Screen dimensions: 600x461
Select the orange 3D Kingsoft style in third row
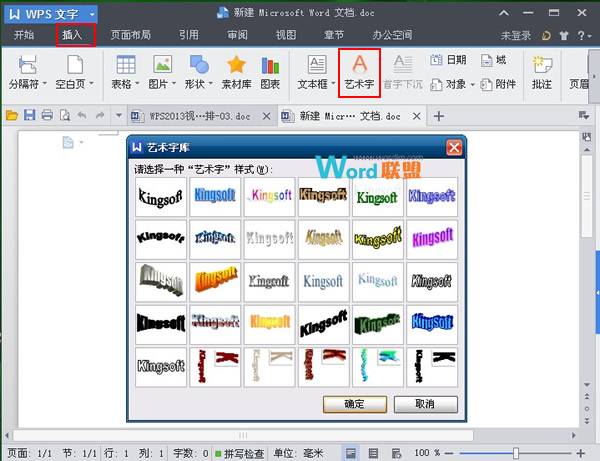[215, 282]
